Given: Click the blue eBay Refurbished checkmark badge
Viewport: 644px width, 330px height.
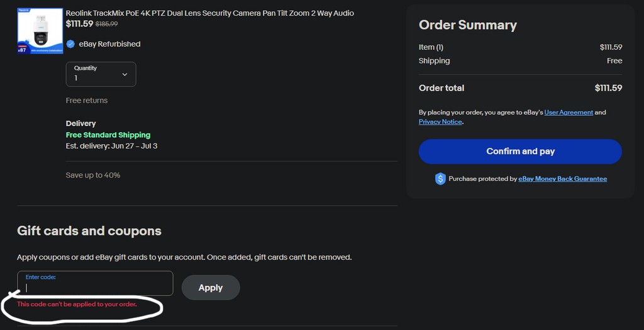Looking at the screenshot, I should point(71,44).
